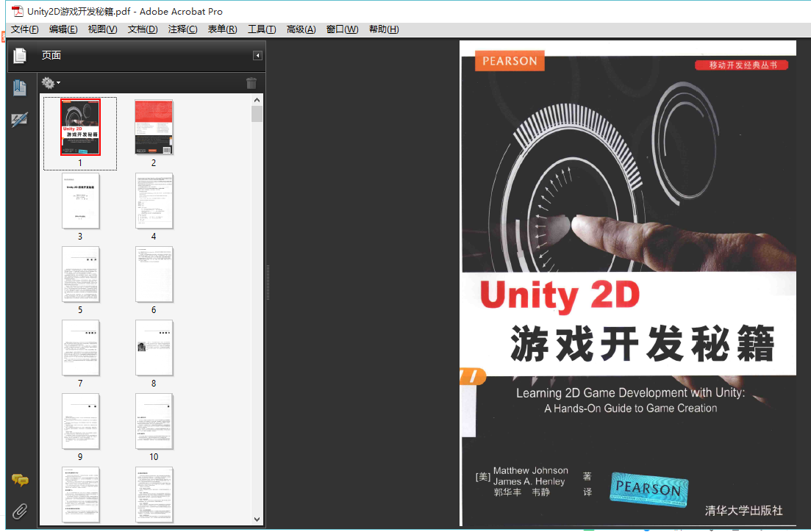Open the Attachments paperclip icon

[x=20, y=511]
